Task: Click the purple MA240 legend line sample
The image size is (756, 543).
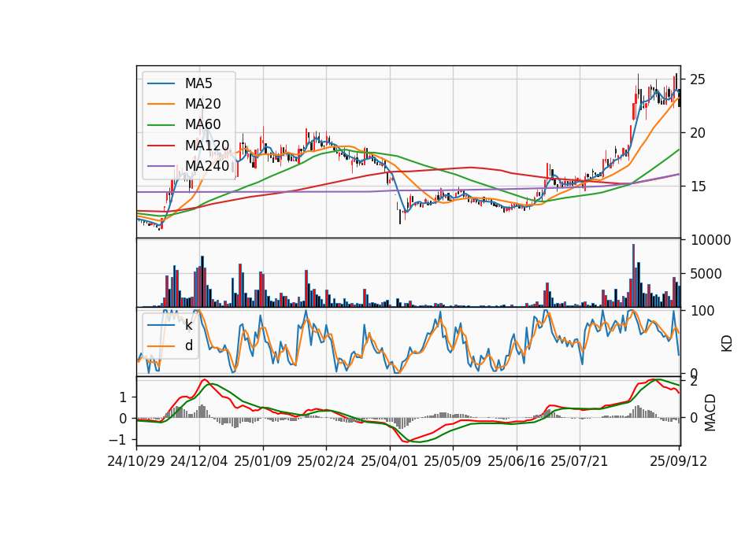Action: 161,166
